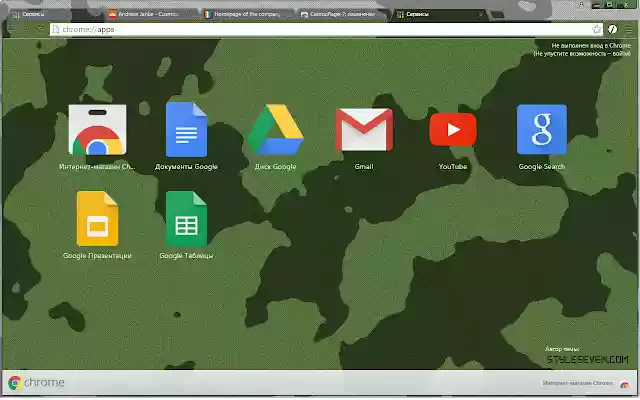Click the 'Не выполнен вход в Chrome' notice
640x400 pixels.
coord(591,46)
